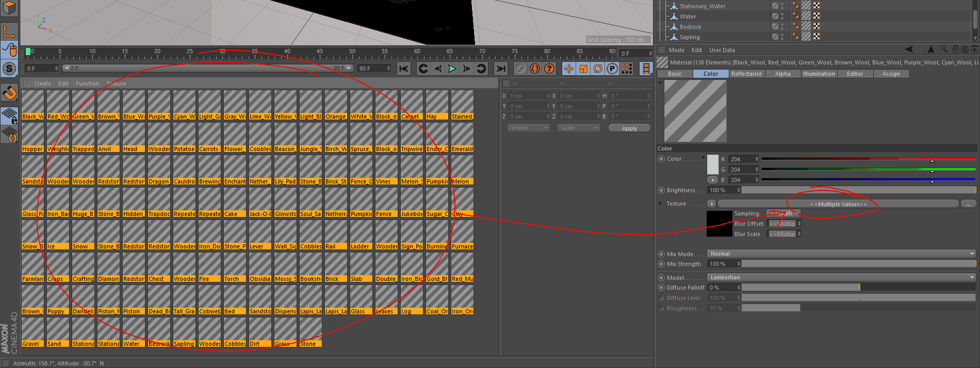The image size is (980, 368).
Task: Switch to the Illumination tab
Action: (x=819, y=74)
